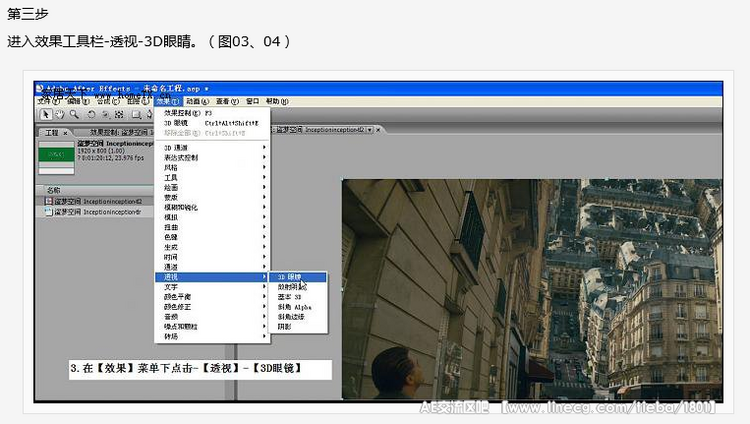This screenshot has height=424, width=750.
Task: Click the highlighted 透视 menu entry
Action: click(x=212, y=277)
